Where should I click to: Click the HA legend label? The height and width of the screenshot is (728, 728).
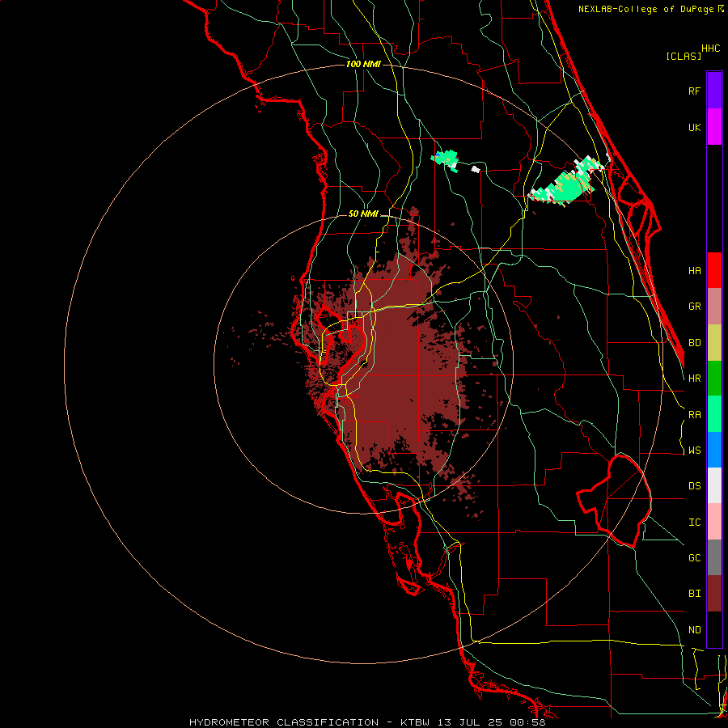click(694, 271)
